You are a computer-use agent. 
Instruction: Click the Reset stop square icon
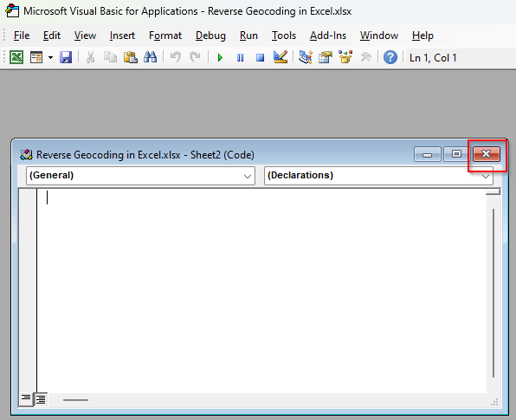click(x=260, y=58)
